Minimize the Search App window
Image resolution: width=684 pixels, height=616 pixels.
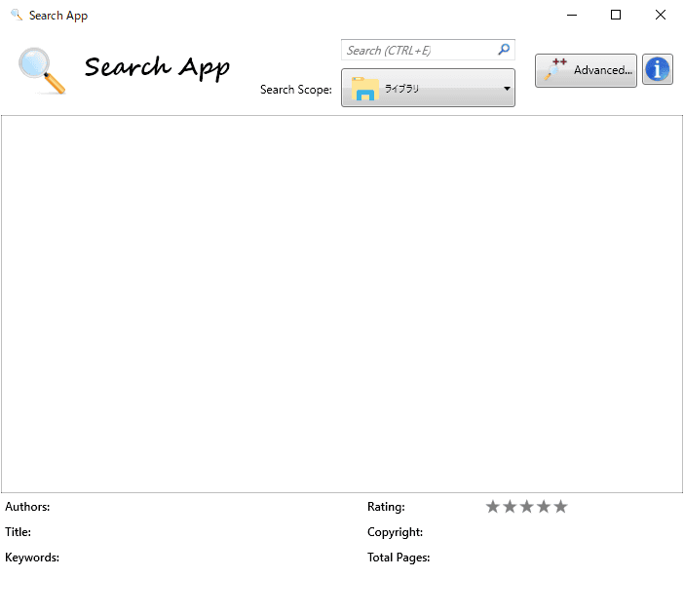(571, 16)
